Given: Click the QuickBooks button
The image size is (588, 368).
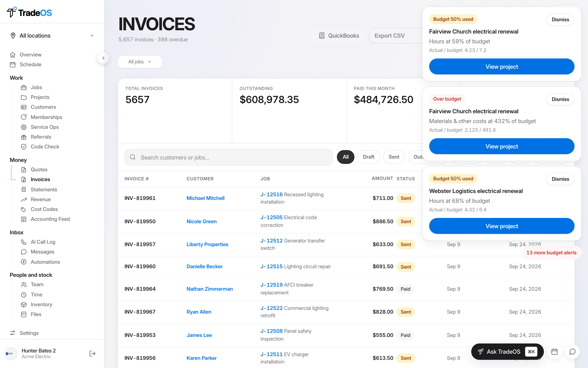Looking at the screenshot, I should tap(339, 36).
